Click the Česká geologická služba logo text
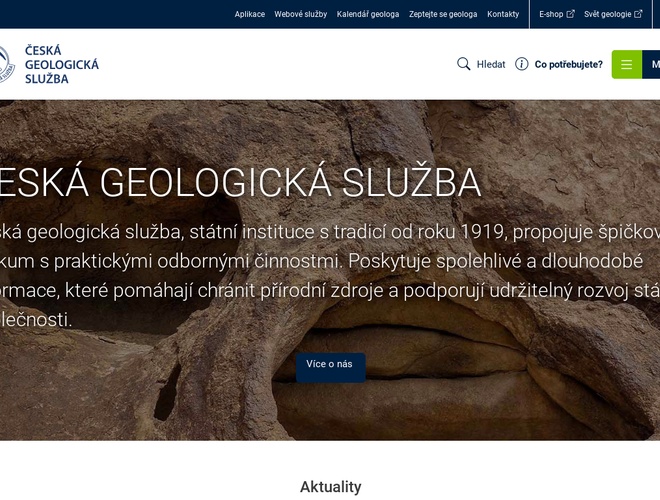 [x=62, y=64]
